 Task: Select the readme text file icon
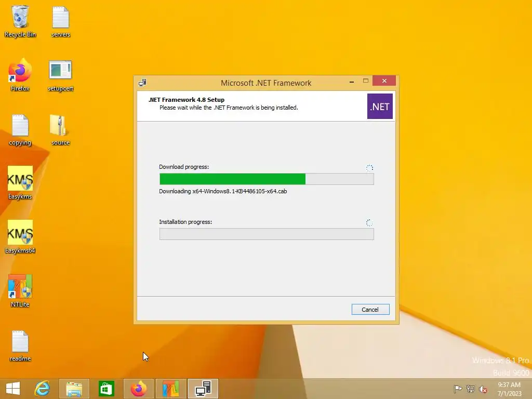[x=20, y=345]
